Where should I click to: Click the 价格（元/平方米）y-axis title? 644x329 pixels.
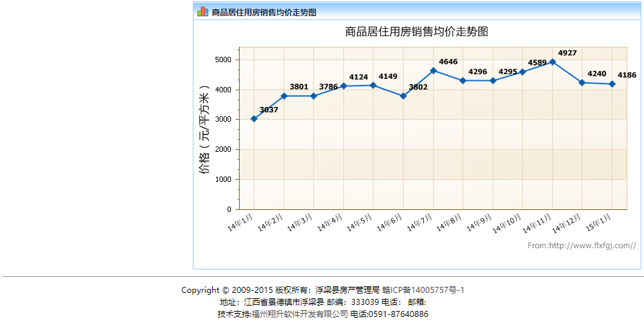pyautogui.click(x=205, y=129)
